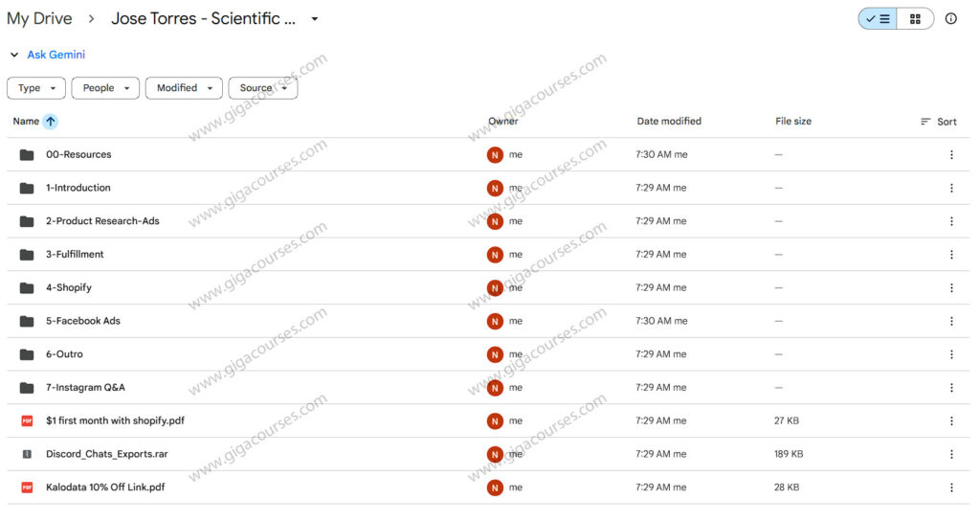Click the 5-Facebook Ads folder icon
Screen dimensions: 980x522
[x=26, y=321]
